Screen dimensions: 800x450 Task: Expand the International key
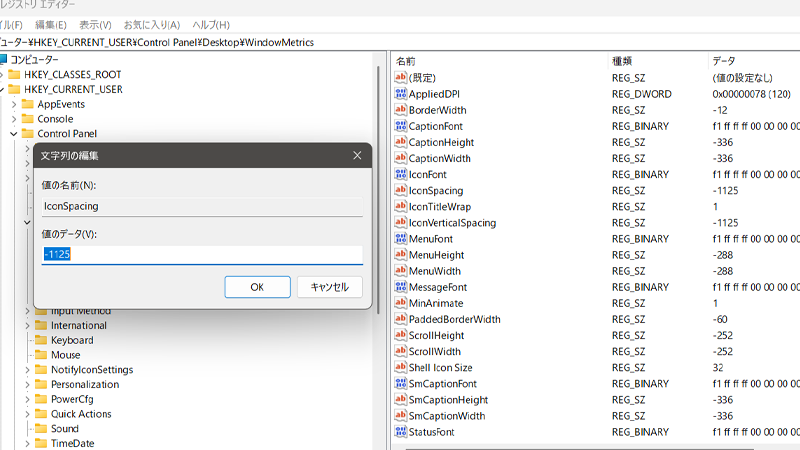click(x=27, y=326)
